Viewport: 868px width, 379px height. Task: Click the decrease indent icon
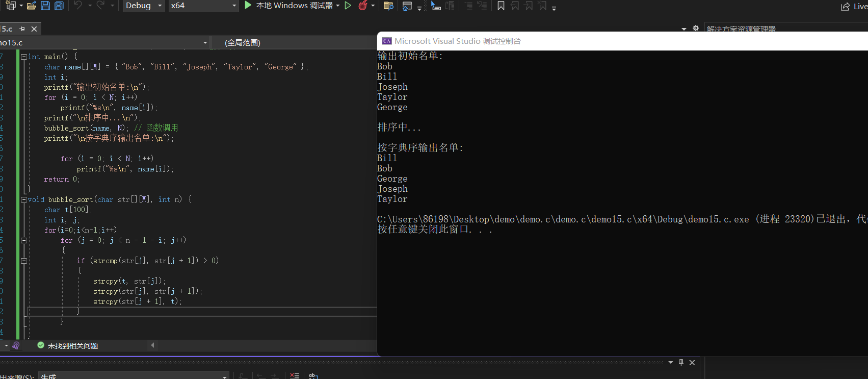point(469,6)
